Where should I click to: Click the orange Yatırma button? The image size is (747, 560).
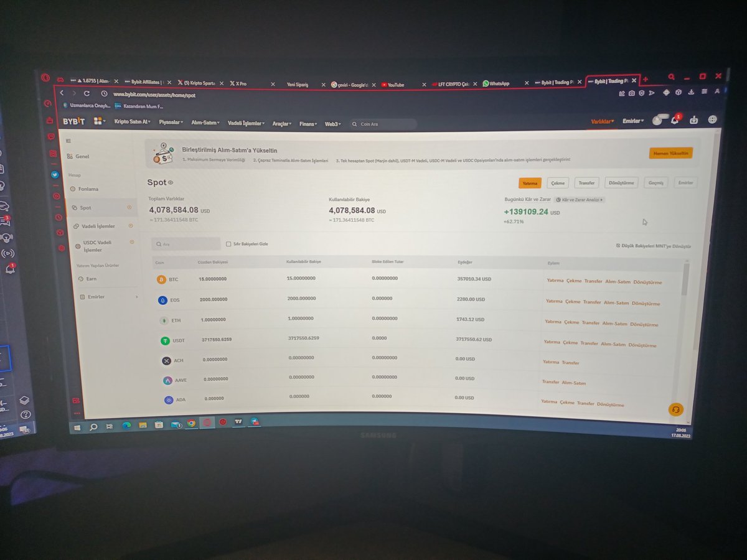tap(530, 183)
